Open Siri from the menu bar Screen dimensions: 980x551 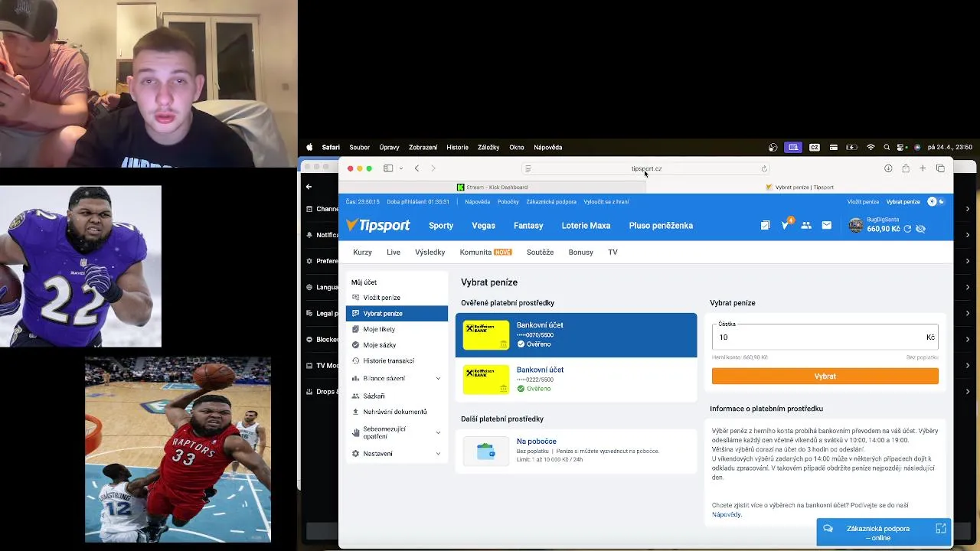917,147
